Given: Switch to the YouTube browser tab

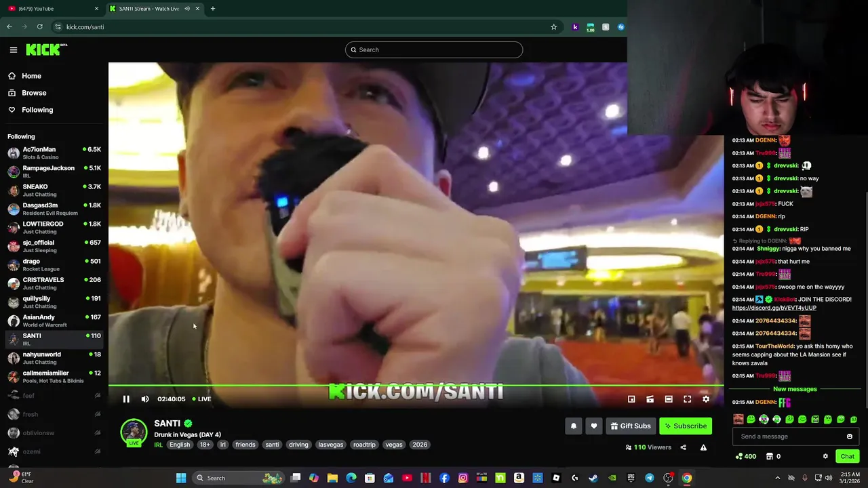Looking at the screenshot, I should tap(53, 9).
